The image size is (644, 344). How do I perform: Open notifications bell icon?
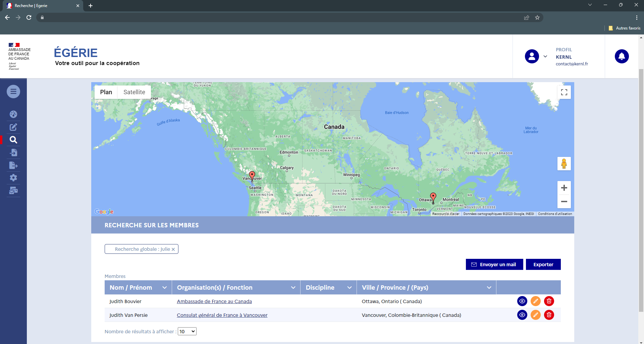622,56
